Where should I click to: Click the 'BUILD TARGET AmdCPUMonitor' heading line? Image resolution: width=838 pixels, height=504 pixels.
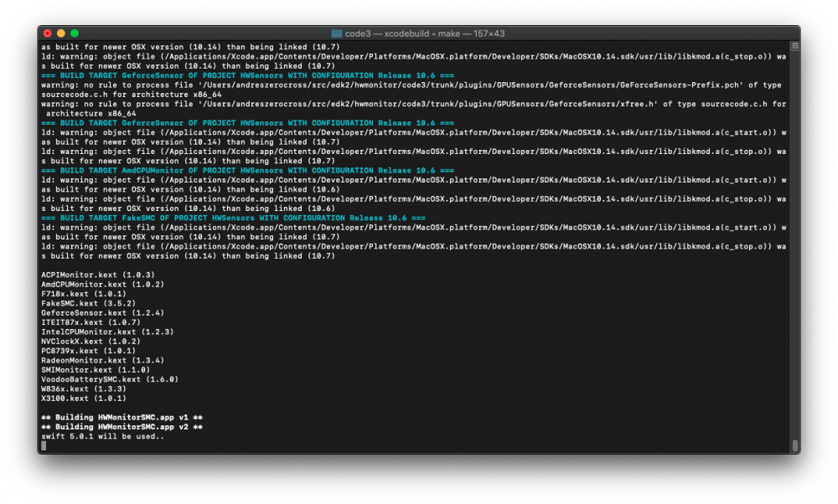pyautogui.click(x=247, y=170)
